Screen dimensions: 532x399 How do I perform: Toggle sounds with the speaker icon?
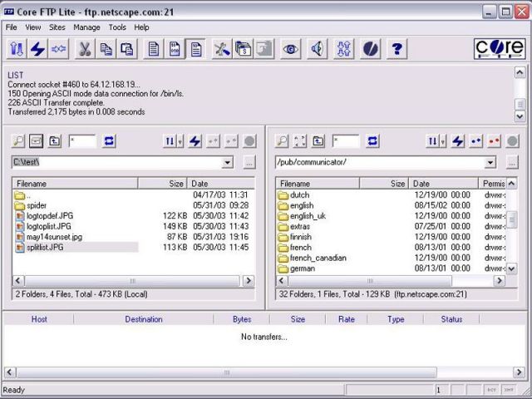[318, 49]
